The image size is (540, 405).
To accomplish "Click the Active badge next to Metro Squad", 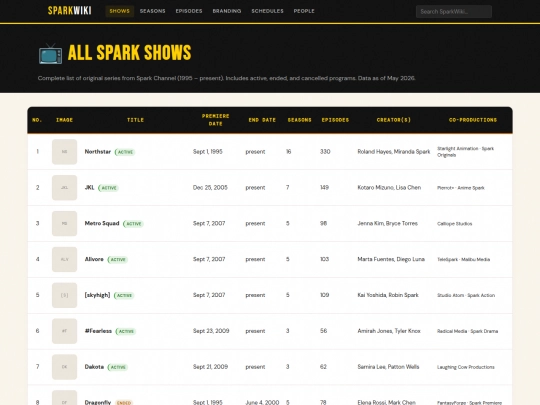I will (x=133, y=224).
